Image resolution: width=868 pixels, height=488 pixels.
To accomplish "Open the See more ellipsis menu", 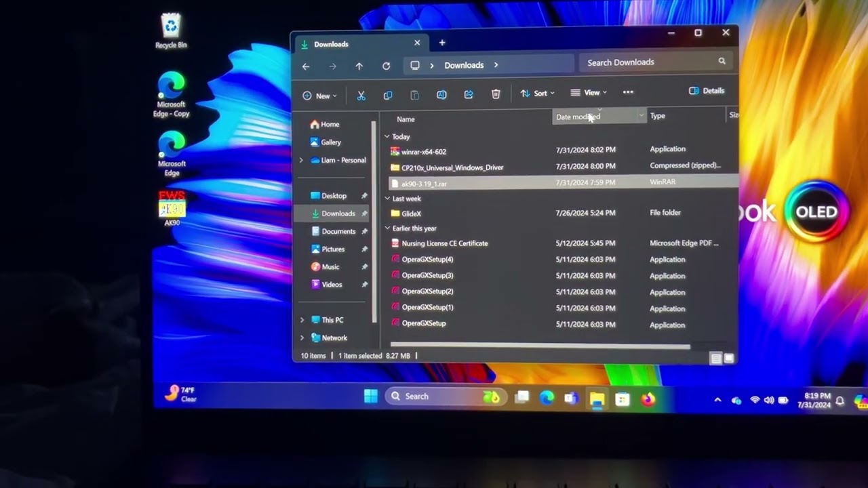I will coord(628,92).
